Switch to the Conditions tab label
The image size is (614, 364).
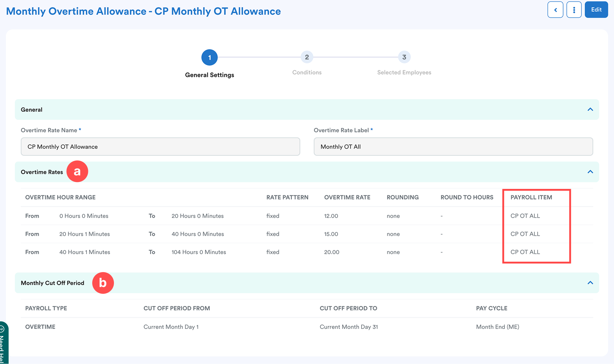(x=307, y=72)
